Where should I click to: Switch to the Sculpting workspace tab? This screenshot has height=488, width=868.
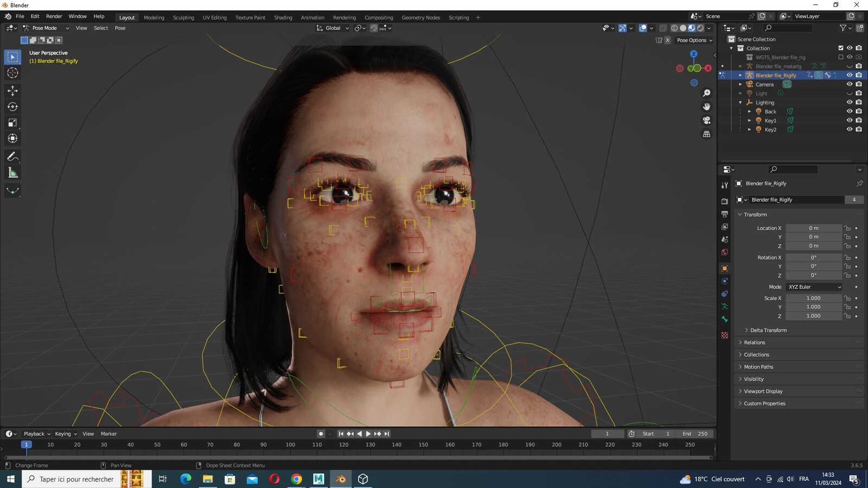183,17
